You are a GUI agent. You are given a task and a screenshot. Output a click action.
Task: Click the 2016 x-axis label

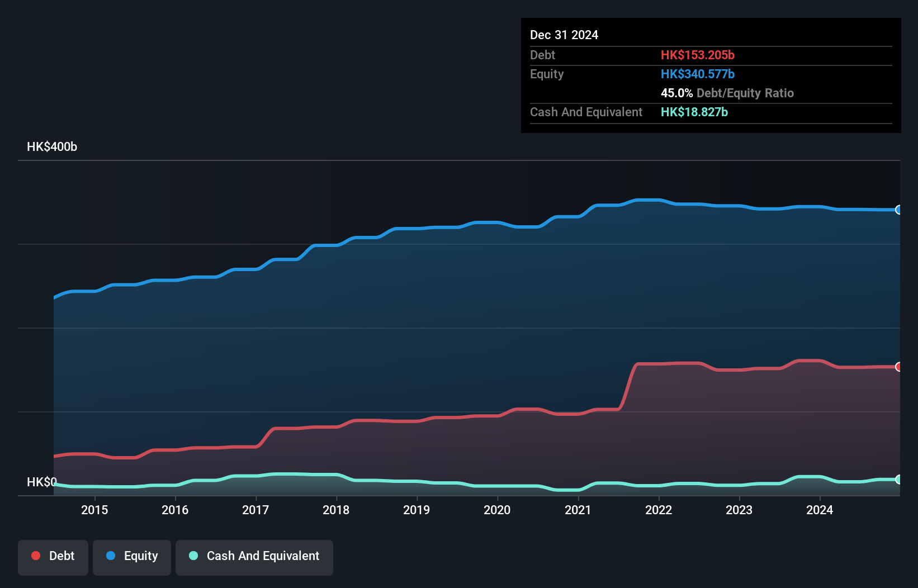tap(175, 510)
